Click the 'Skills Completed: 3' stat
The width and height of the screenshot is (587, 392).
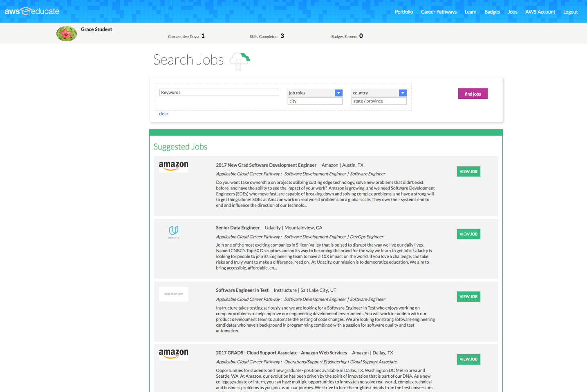click(x=267, y=36)
